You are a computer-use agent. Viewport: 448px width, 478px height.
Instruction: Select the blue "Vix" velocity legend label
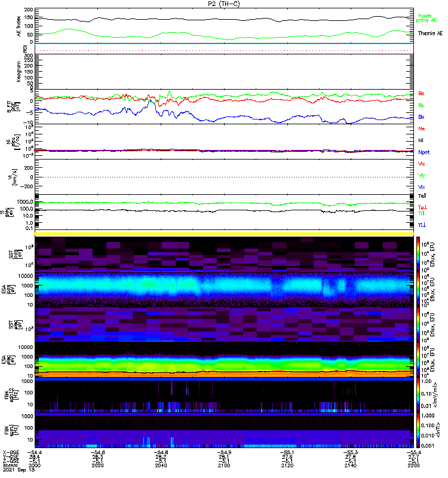click(x=422, y=187)
